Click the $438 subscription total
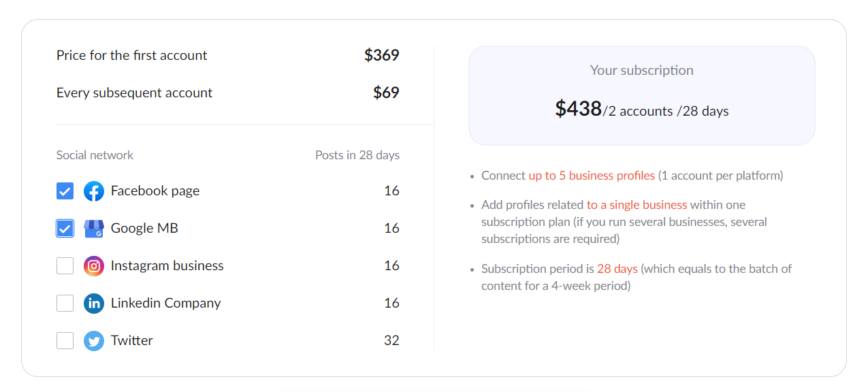 point(579,109)
